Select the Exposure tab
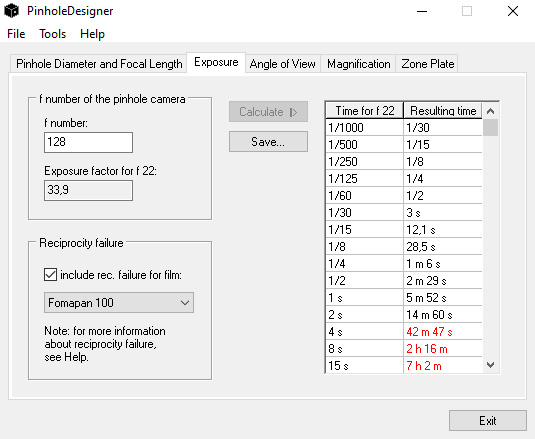This screenshot has height=439, width=535. pos(216,62)
